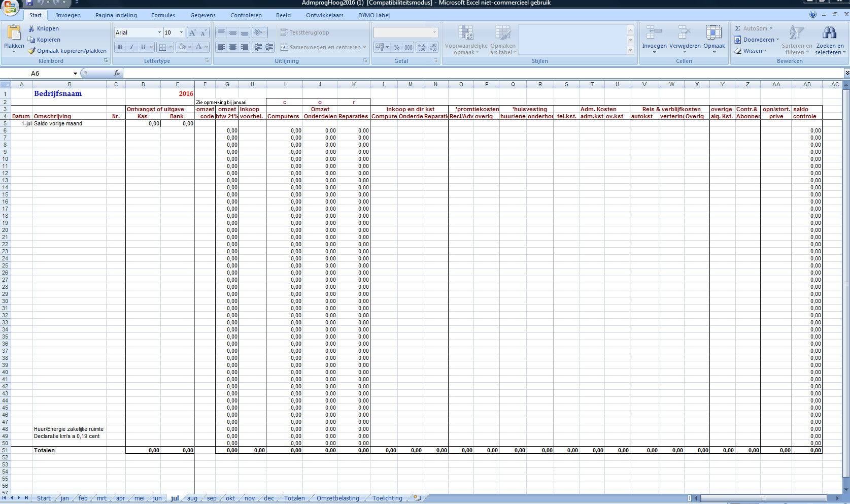
Task: Expand the Plakken dropdown arrow
Action: (x=14, y=52)
